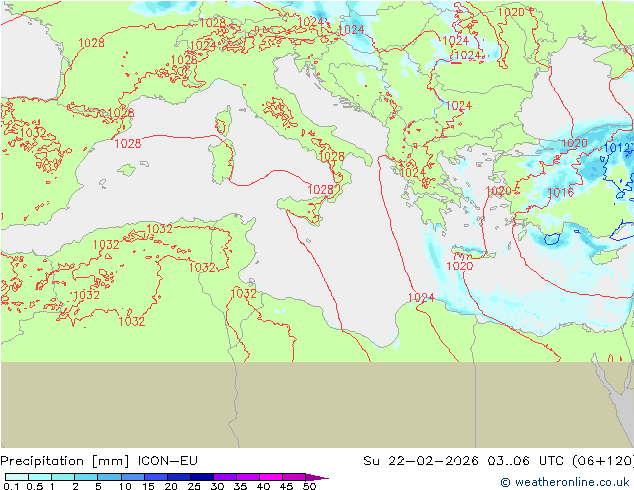
Task: Click the legend value label 50
Action: point(310,486)
